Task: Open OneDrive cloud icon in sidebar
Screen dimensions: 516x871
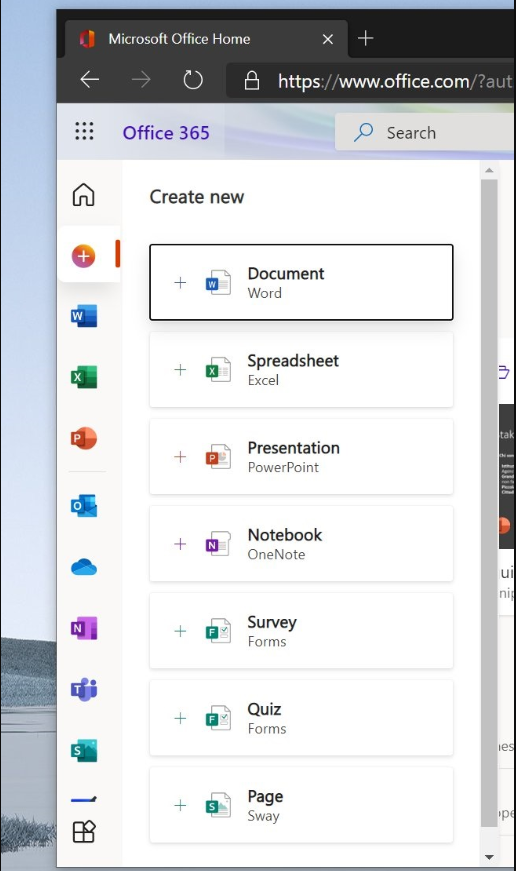Action: [x=84, y=567]
